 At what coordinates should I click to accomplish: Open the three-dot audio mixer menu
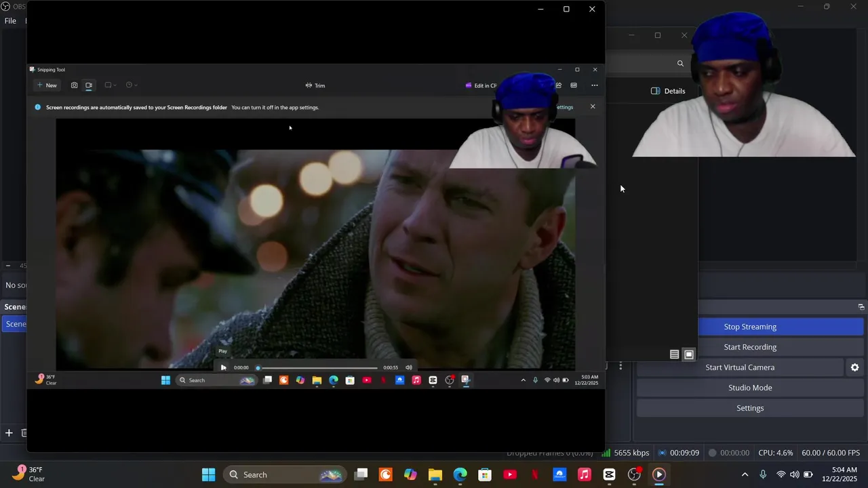click(620, 366)
